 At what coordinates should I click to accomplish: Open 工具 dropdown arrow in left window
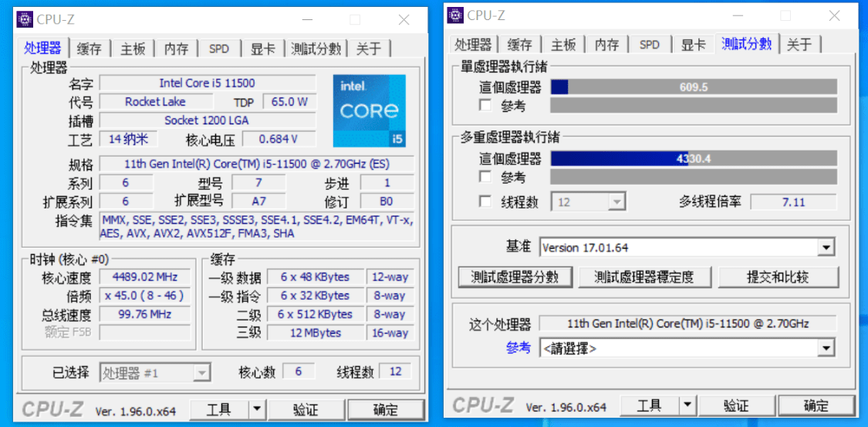pyautogui.click(x=257, y=410)
